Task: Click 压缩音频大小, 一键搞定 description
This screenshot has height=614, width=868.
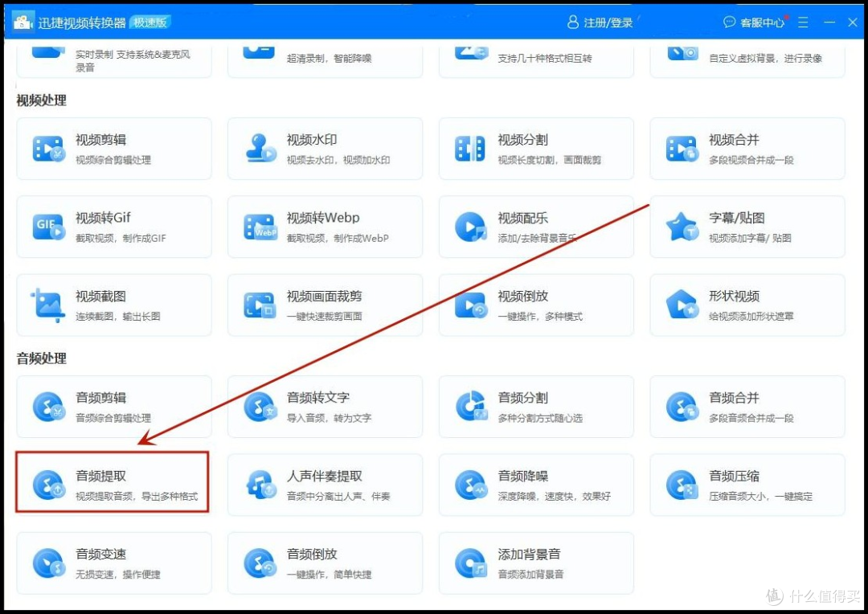Action: (760, 496)
